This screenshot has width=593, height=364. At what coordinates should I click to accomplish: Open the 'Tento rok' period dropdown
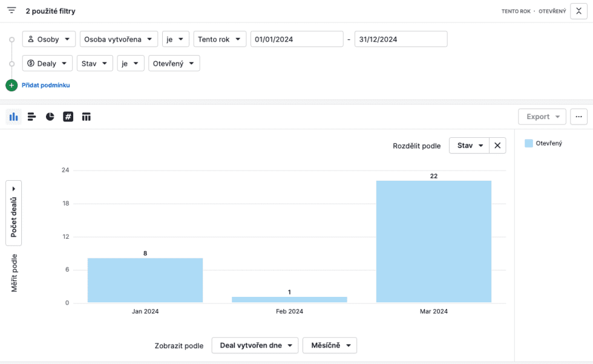220,39
